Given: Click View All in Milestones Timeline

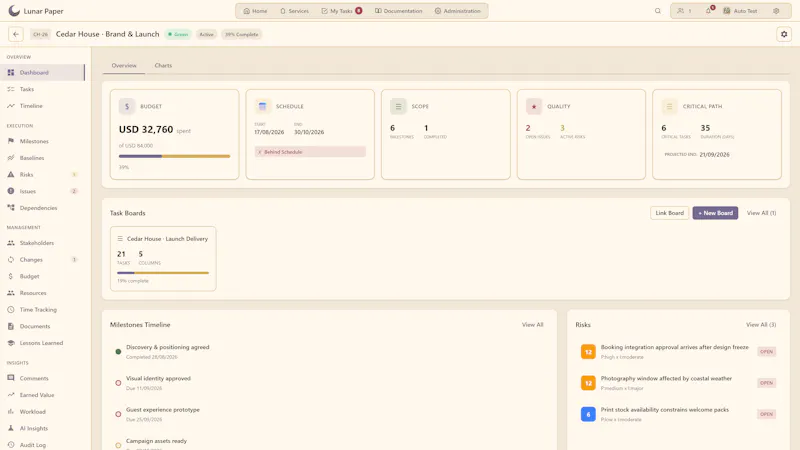Looking at the screenshot, I should [x=532, y=324].
